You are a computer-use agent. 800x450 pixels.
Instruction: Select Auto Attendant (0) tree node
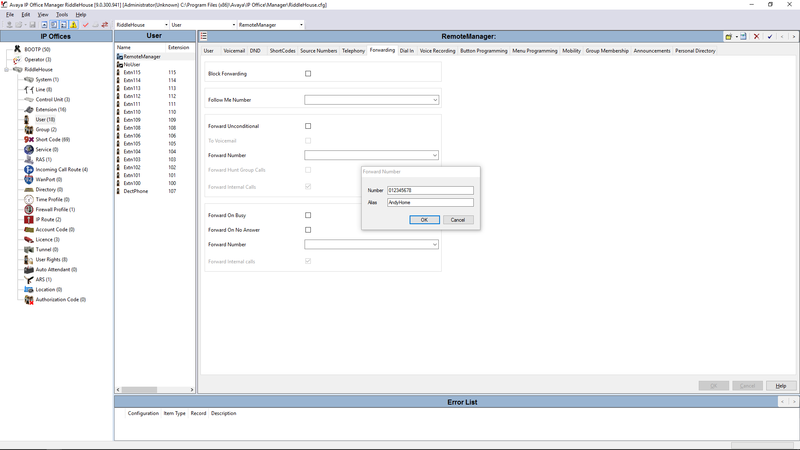pos(56,269)
